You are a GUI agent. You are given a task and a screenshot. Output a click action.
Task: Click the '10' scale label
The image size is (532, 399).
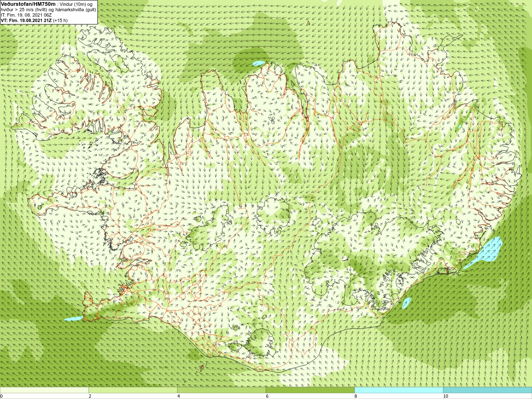tap(445, 396)
